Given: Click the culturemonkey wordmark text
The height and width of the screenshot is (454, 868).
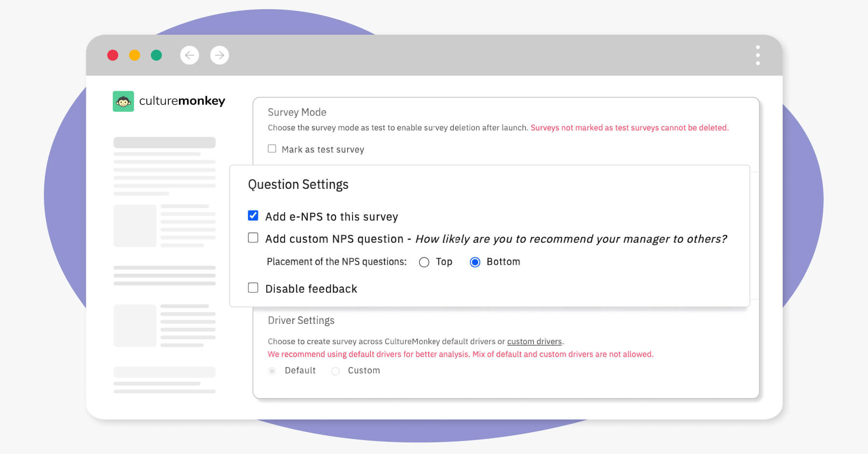Looking at the screenshot, I should pyautogui.click(x=182, y=101).
